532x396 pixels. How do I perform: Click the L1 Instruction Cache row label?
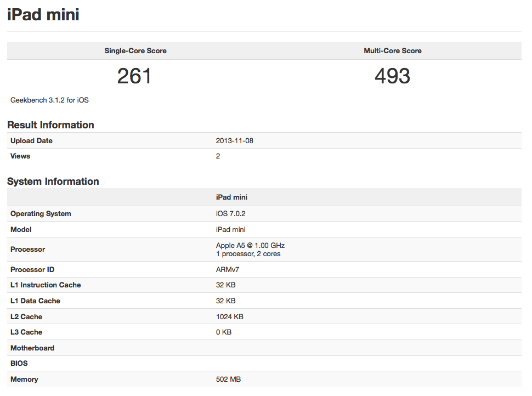tap(46, 285)
